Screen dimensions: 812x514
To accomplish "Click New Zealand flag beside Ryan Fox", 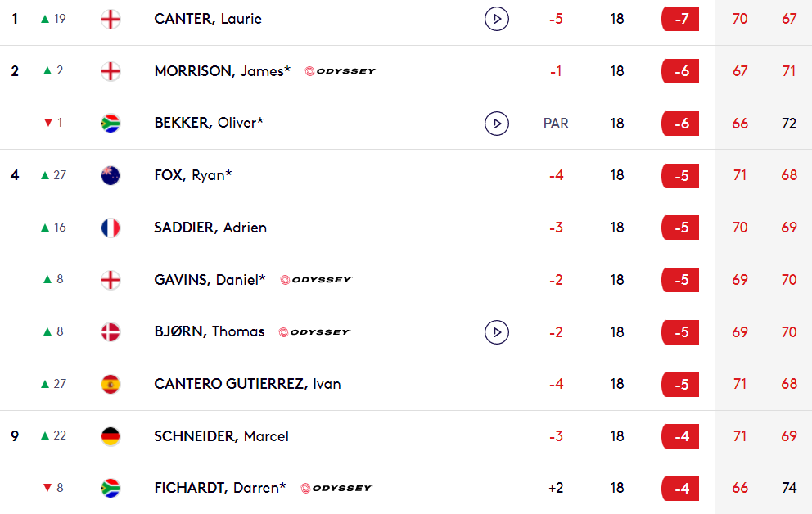I will click(x=111, y=175).
